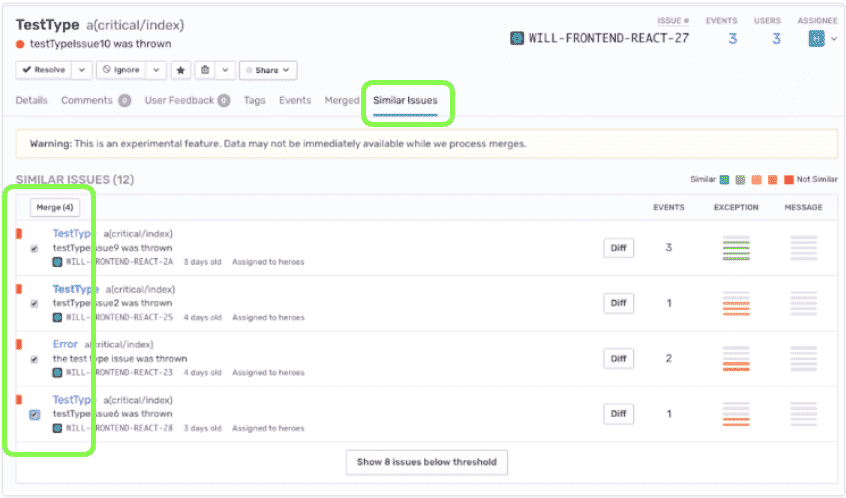The image size is (846, 498).
Task: Expand the Ignore options dropdown arrow
Action: click(x=156, y=70)
